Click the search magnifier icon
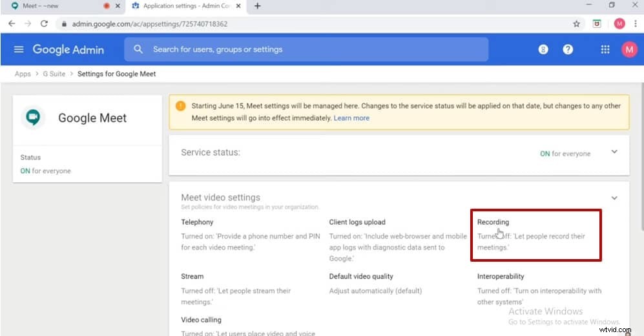This screenshot has height=336, width=644. (138, 49)
